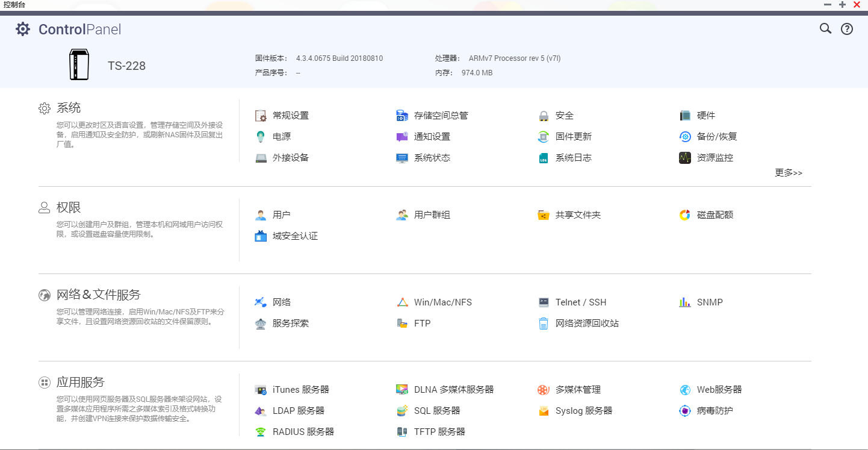This screenshot has width=868, height=450.
Task: Open the TFTP 服务器 icon
Action: point(402,432)
